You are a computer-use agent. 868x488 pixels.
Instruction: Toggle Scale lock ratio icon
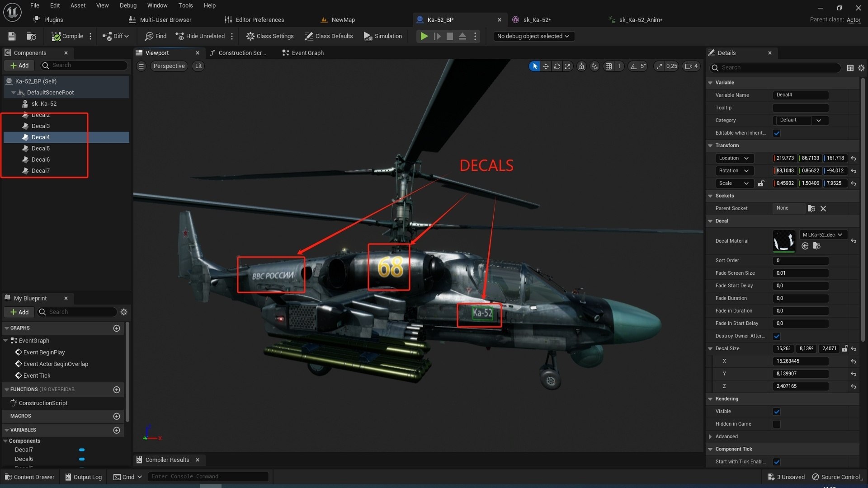[761, 183]
